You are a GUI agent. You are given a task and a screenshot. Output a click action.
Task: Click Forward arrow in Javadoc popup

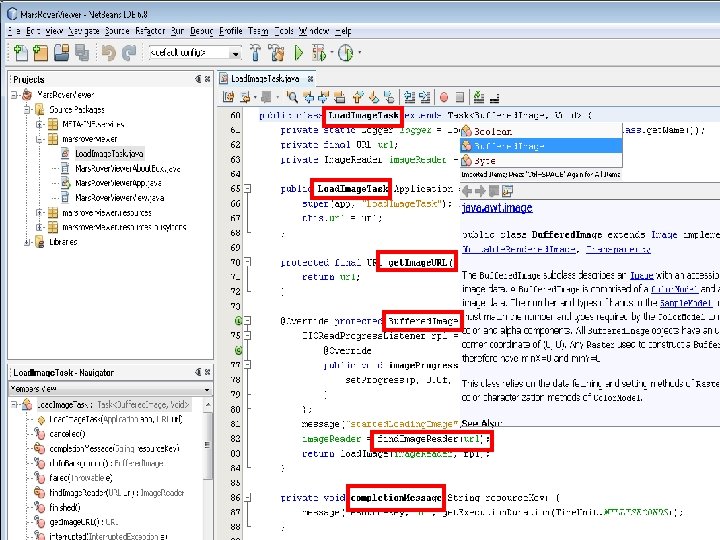click(x=480, y=191)
